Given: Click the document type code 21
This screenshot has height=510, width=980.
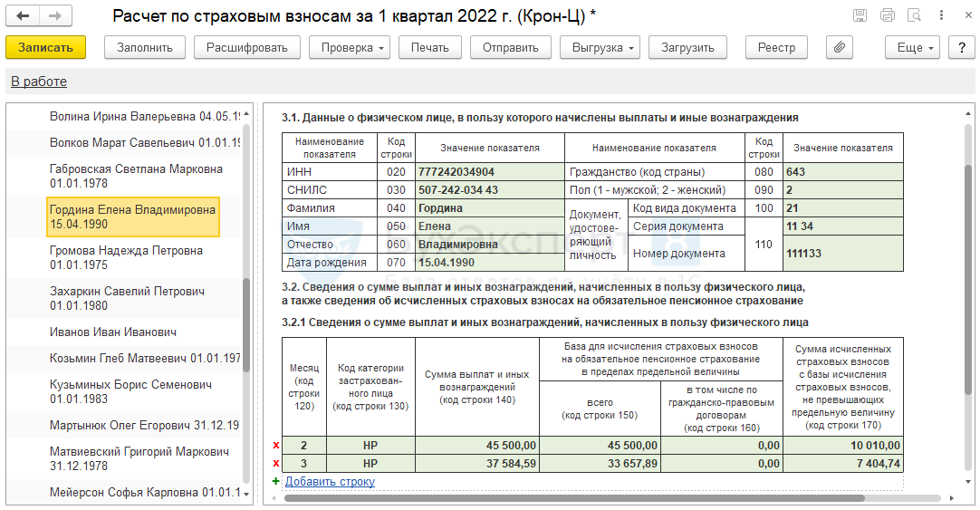Looking at the screenshot, I should tap(843, 208).
